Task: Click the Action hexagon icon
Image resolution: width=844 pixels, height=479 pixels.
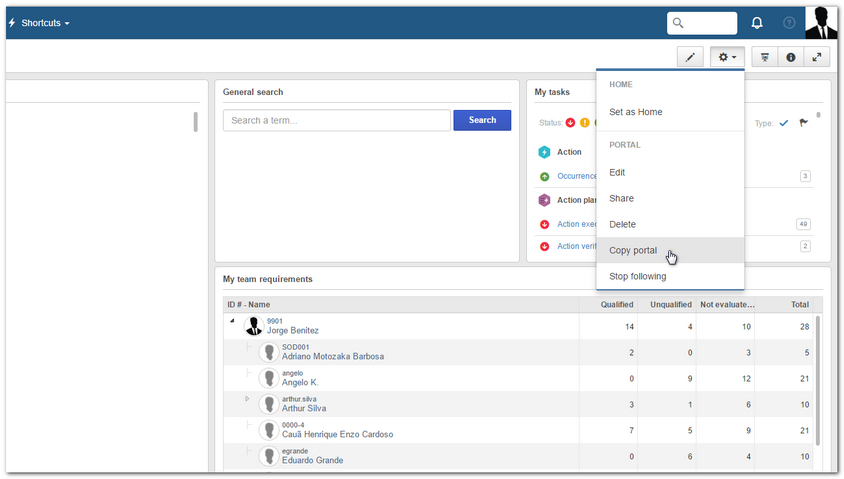Action: [x=544, y=152]
